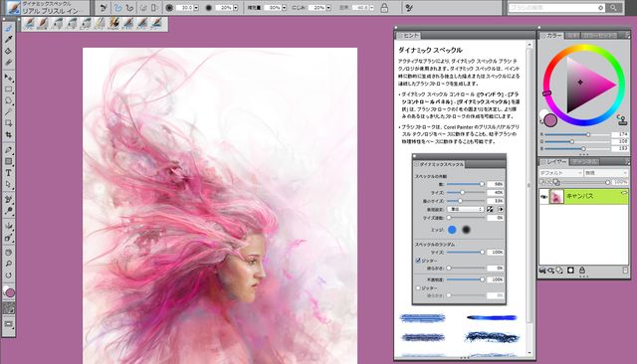The image size is (637, 364).
Task: Switch to the third Color panel tab
Action: (599, 36)
